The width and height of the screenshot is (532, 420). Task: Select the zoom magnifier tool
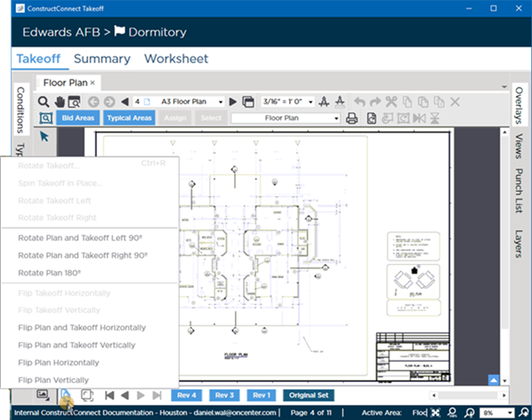[x=44, y=101]
